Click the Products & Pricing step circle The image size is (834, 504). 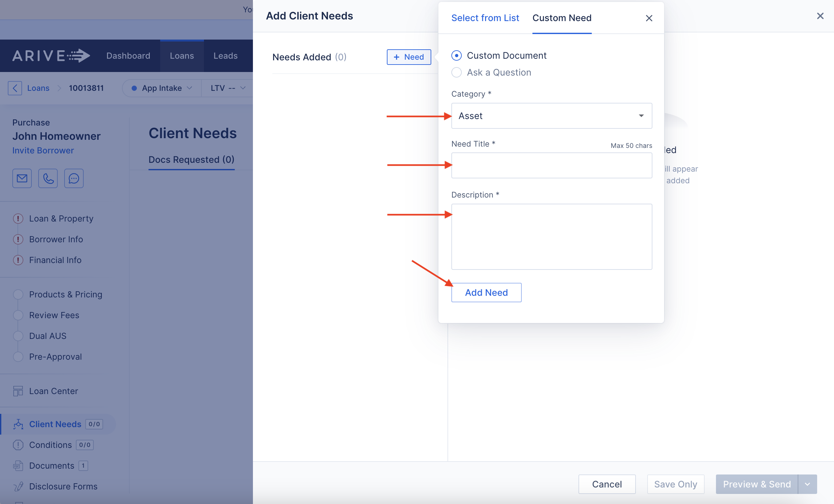tap(18, 294)
